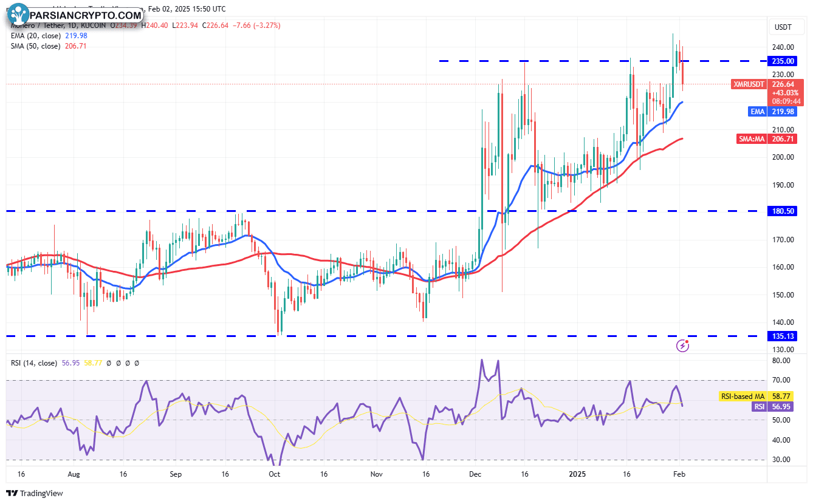Select the RSI (14, close) legend entry

point(34,363)
